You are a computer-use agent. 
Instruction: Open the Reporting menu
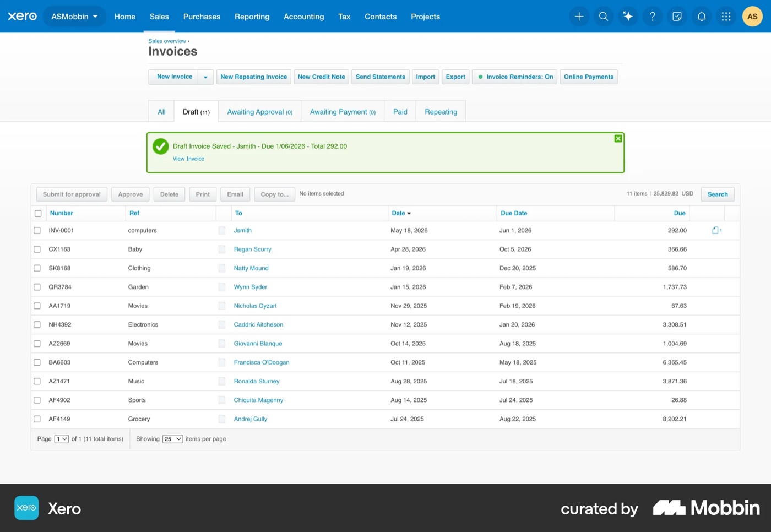[252, 17]
